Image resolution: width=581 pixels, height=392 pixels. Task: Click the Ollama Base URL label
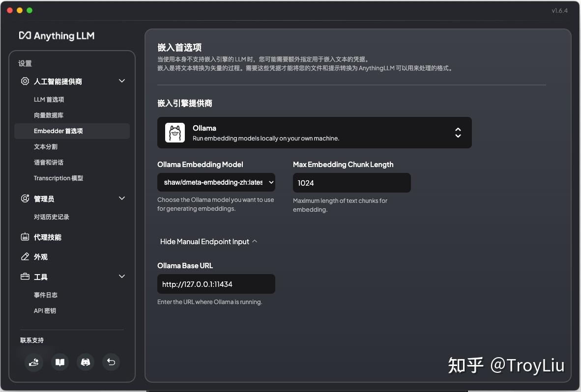point(185,265)
